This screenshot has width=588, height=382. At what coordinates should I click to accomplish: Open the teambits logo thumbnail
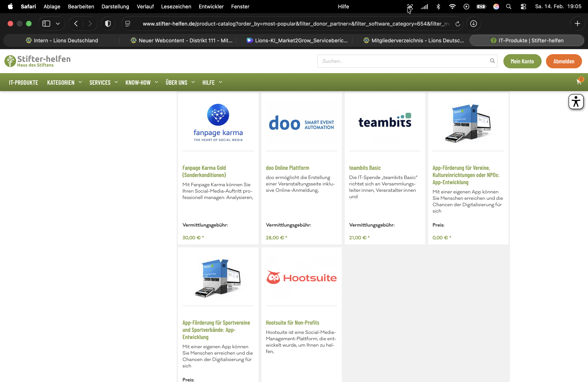coord(385,122)
